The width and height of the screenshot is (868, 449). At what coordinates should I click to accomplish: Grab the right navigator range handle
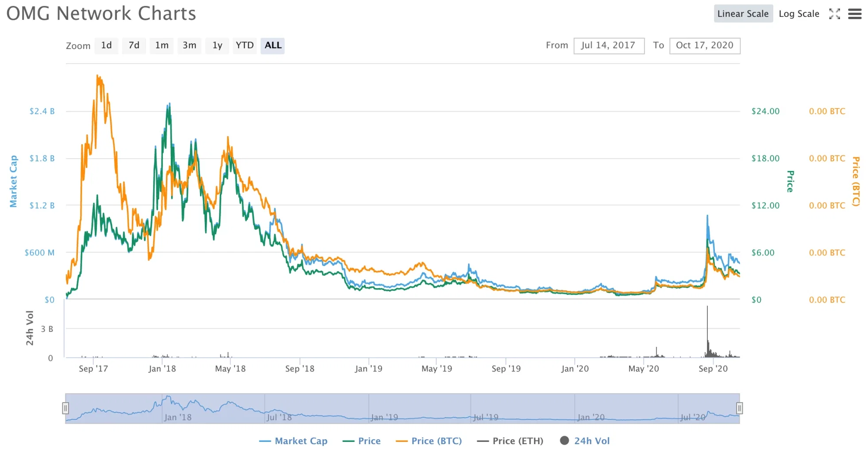pos(739,408)
